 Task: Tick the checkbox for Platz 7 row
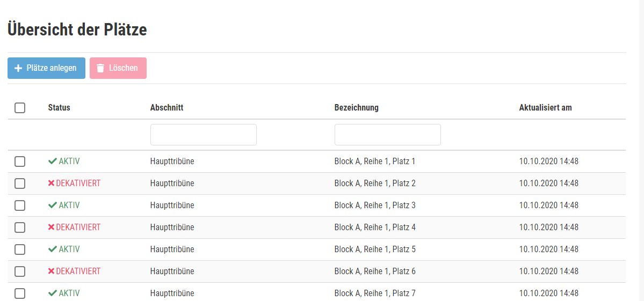click(x=20, y=293)
